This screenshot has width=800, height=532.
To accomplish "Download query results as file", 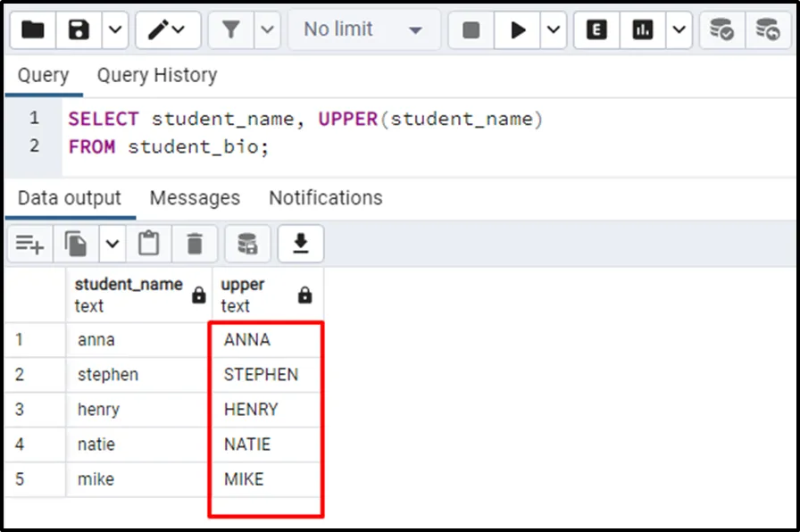I will coord(301,243).
